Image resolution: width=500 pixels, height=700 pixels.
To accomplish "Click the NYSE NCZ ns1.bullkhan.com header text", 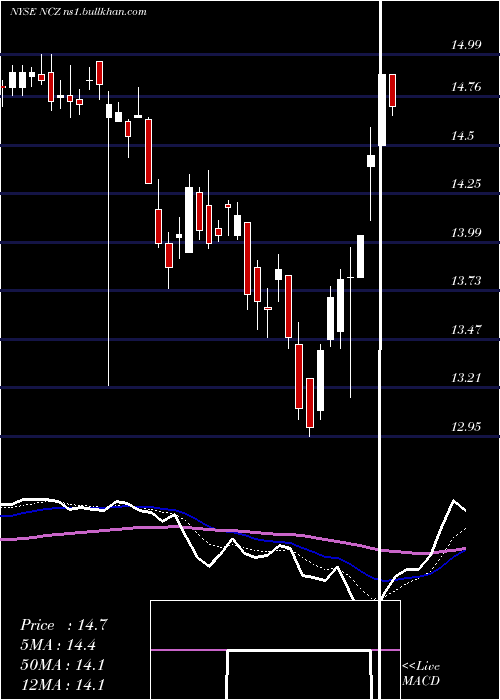I will pos(79,12).
